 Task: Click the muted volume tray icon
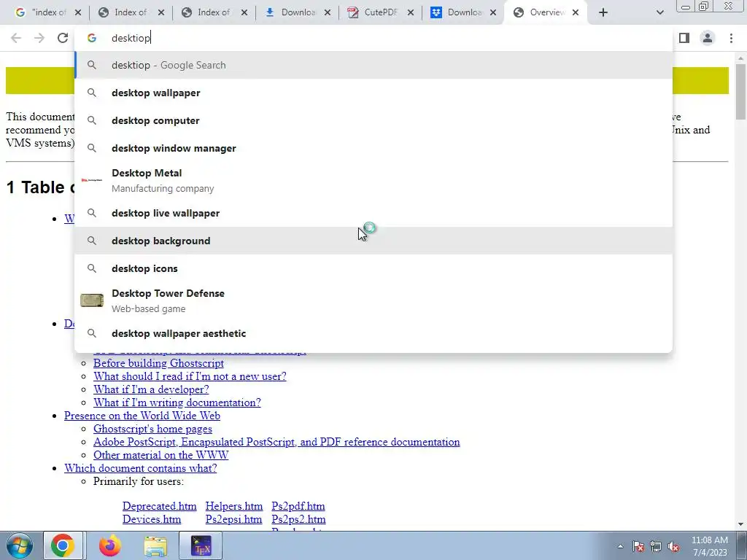673,547
